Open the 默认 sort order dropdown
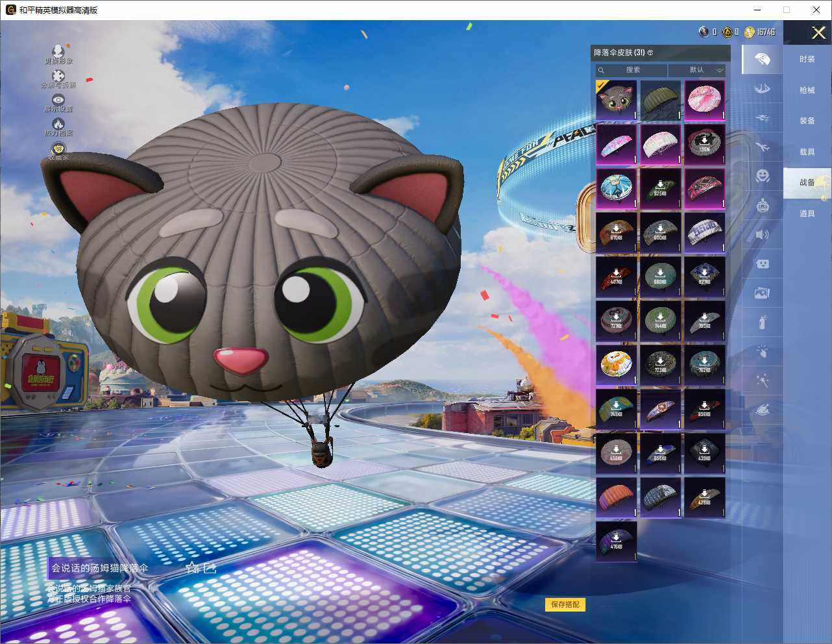This screenshot has width=832, height=644. (697, 70)
